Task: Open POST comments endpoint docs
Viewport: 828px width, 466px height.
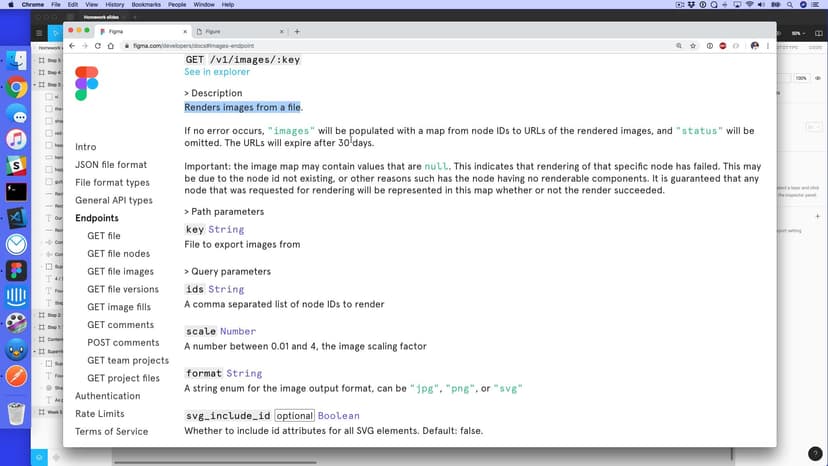Action: 122,343
